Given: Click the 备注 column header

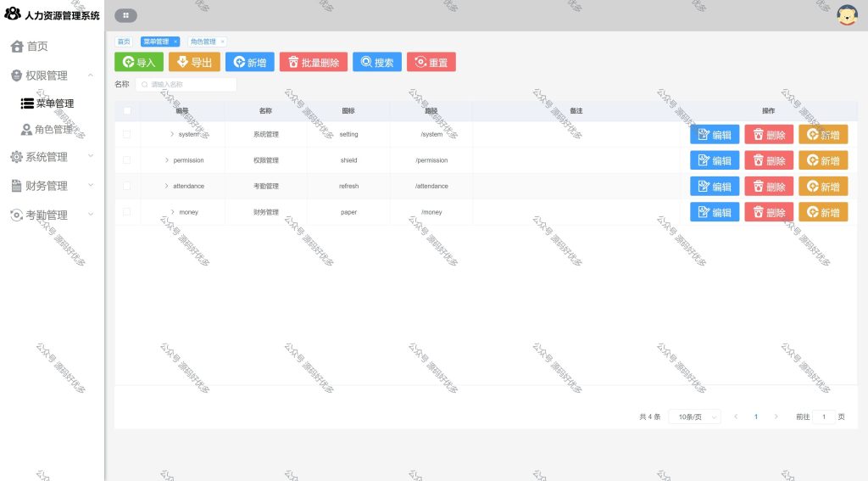Looking at the screenshot, I should tap(576, 111).
